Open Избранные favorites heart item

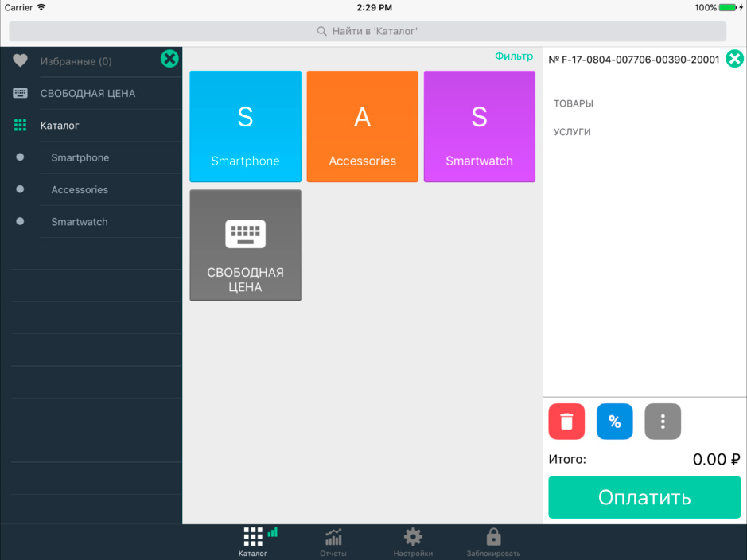(76, 61)
